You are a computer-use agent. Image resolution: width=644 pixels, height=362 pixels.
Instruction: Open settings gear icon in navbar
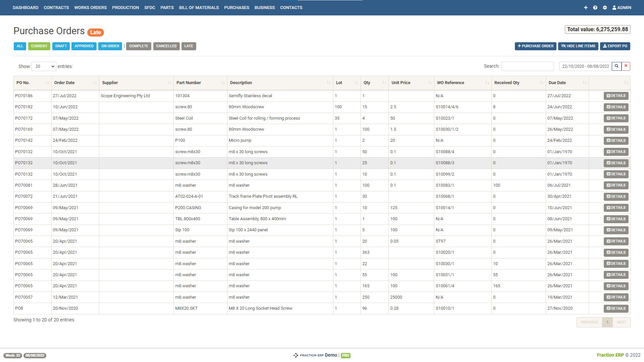[x=605, y=8]
